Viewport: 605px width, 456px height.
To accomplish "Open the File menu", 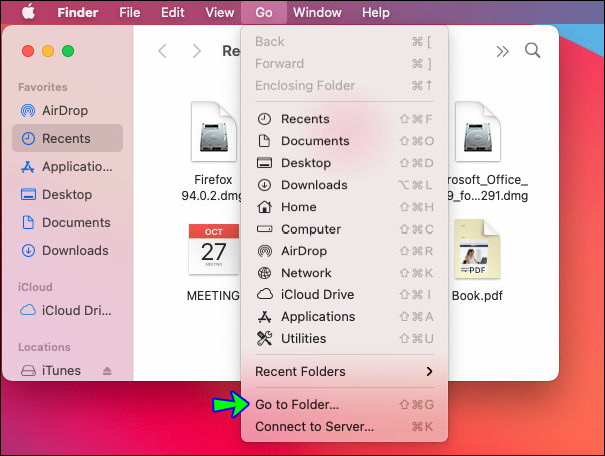I will click(x=129, y=12).
